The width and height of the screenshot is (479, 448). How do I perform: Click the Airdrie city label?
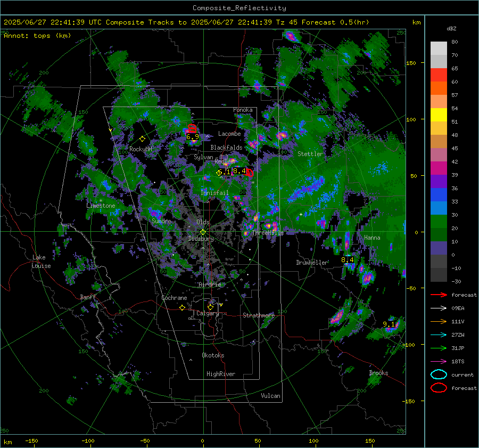[x=210, y=284]
